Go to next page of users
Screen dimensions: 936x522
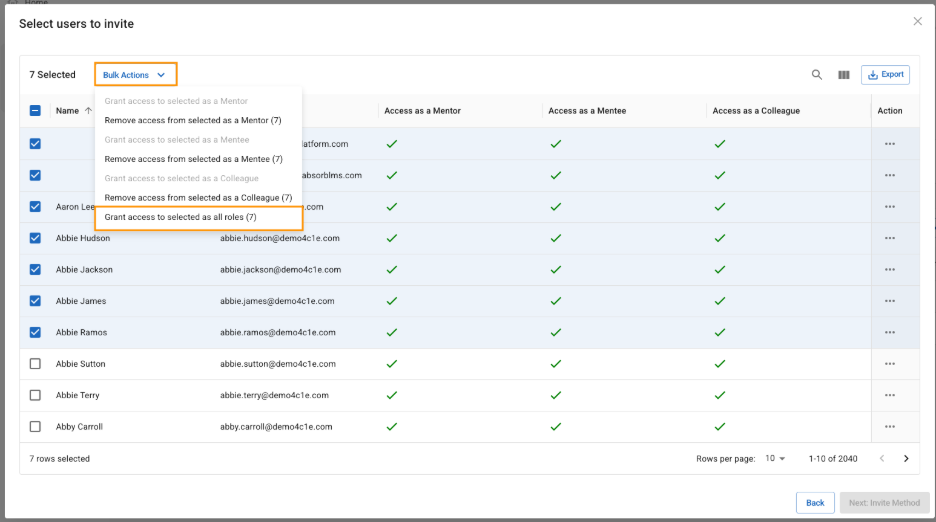pyautogui.click(x=906, y=459)
